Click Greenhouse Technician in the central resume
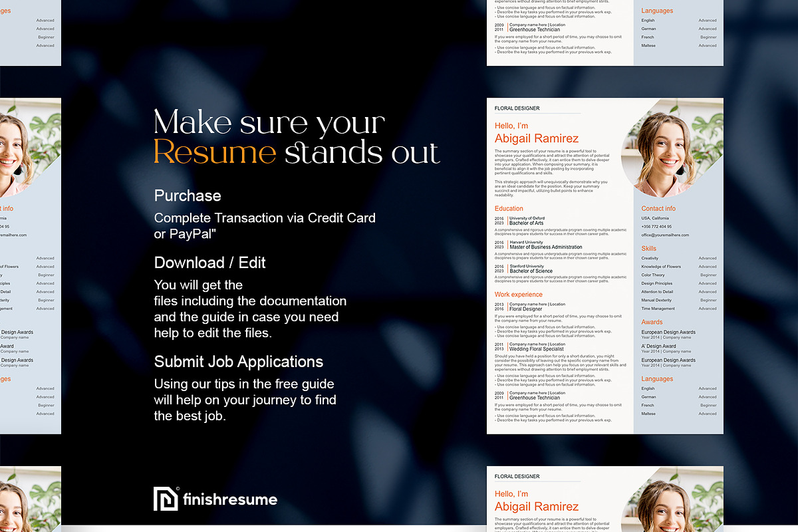The height and width of the screenshot is (532, 798). 535,398
